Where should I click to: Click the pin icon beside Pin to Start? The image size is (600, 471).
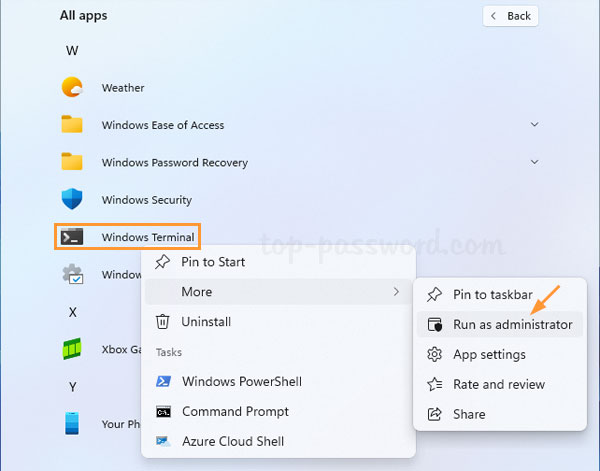(x=163, y=262)
